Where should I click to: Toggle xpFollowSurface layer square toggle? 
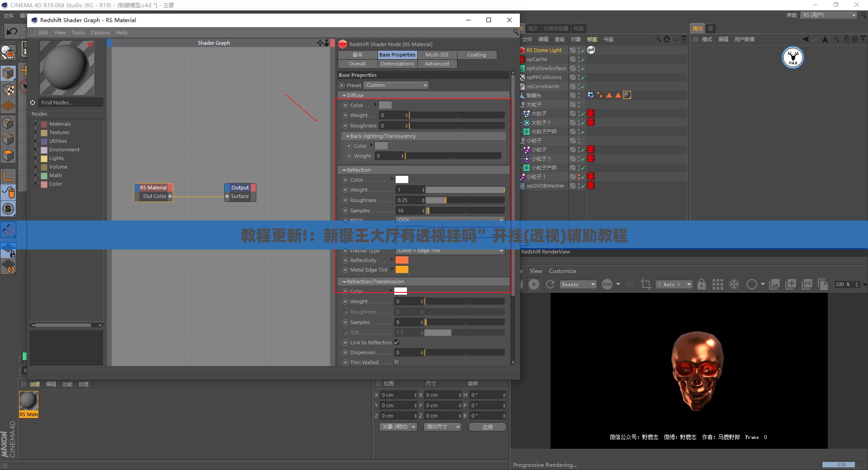pyautogui.click(x=573, y=68)
